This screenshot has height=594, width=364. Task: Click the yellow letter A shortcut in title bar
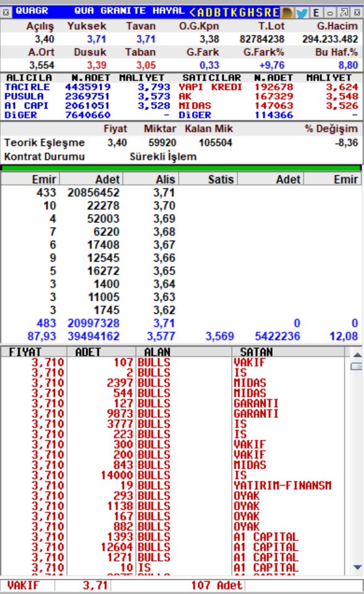tap(201, 13)
